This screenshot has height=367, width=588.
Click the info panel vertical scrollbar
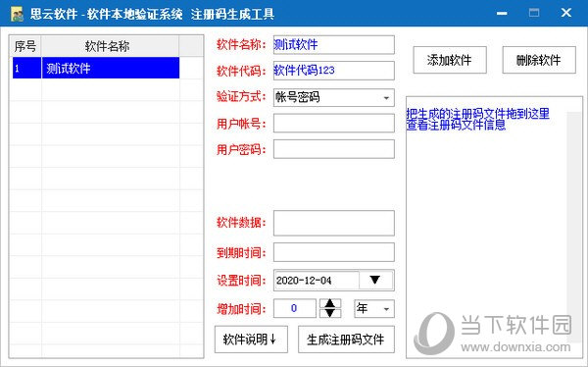[x=573, y=227]
